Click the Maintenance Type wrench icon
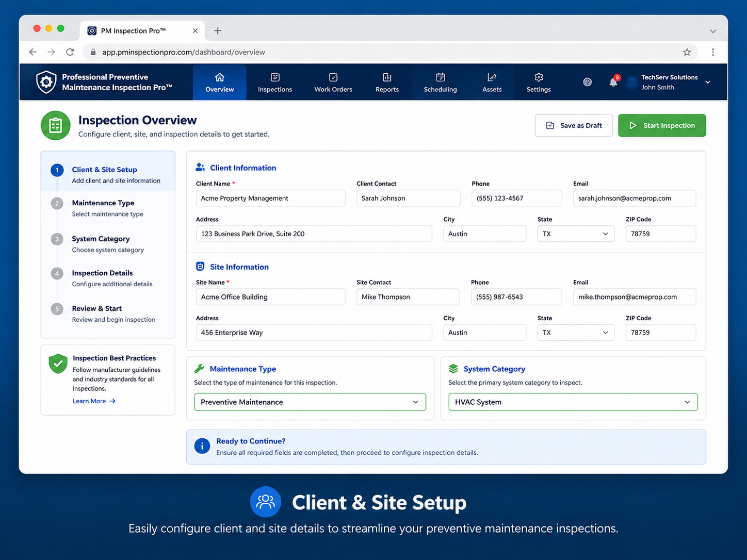Screen dimensions: 747x560 pos(199,369)
